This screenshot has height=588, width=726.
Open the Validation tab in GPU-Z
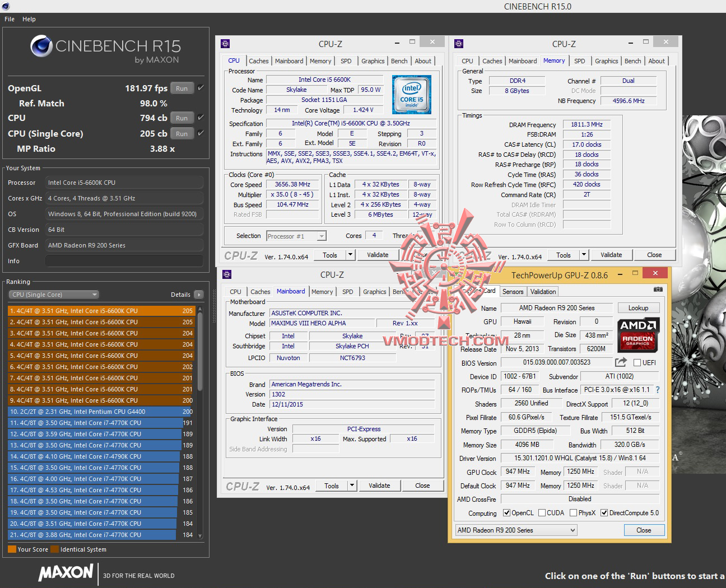tap(543, 292)
